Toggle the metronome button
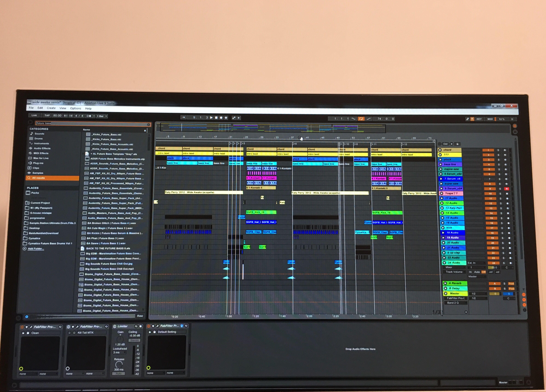546x392 pixels. [x=89, y=116]
